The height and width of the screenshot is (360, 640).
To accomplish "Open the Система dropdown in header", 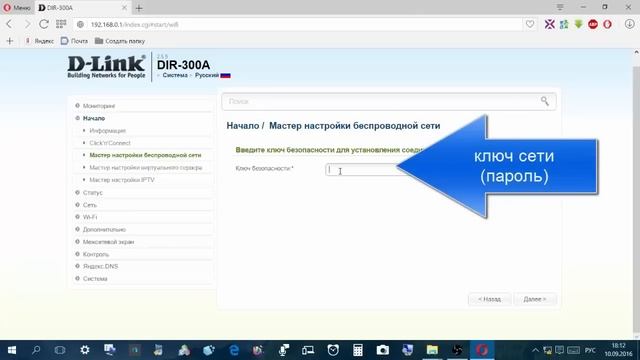I will pyautogui.click(x=175, y=75).
